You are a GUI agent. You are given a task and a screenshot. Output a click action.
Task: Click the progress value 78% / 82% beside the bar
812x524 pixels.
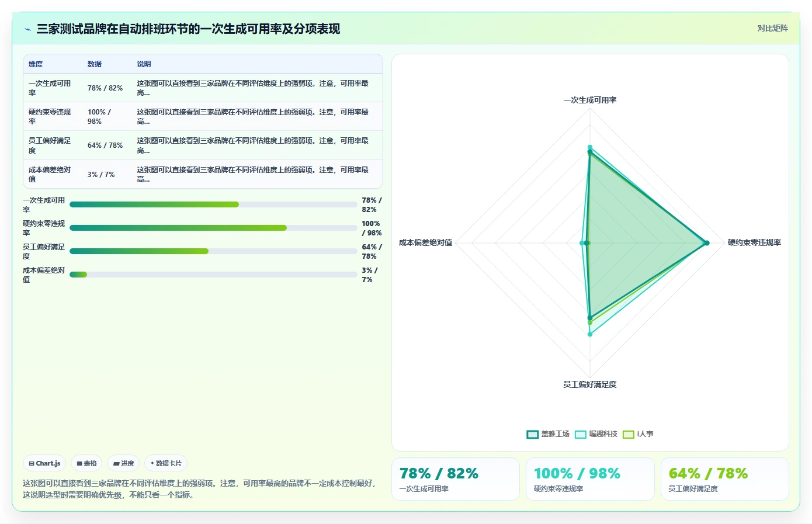click(x=372, y=204)
